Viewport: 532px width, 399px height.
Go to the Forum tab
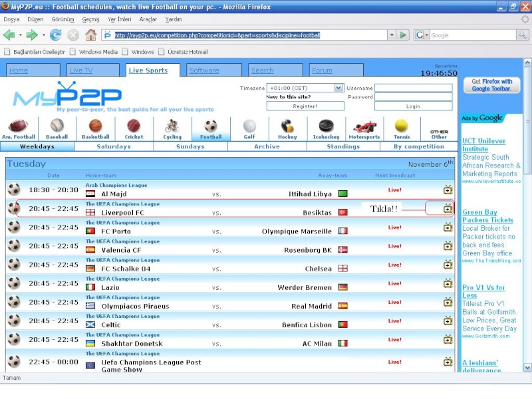click(336, 70)
